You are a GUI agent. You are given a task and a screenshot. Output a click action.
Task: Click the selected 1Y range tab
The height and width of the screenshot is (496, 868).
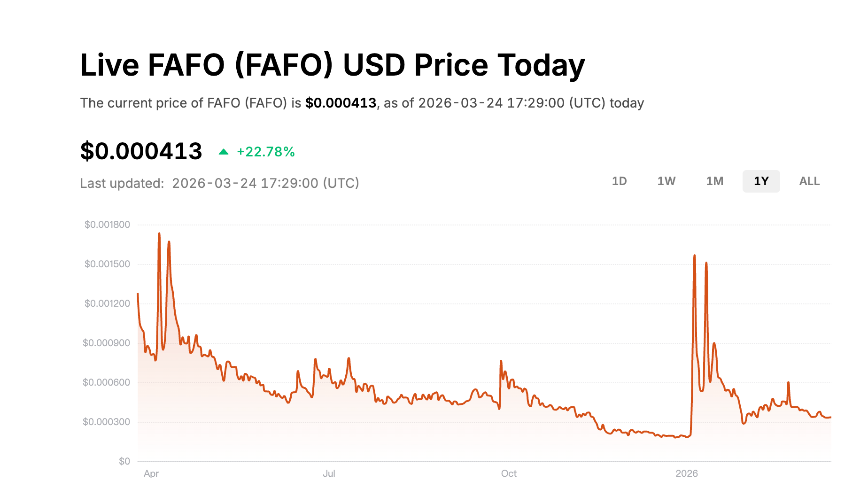tap(761, 181)
